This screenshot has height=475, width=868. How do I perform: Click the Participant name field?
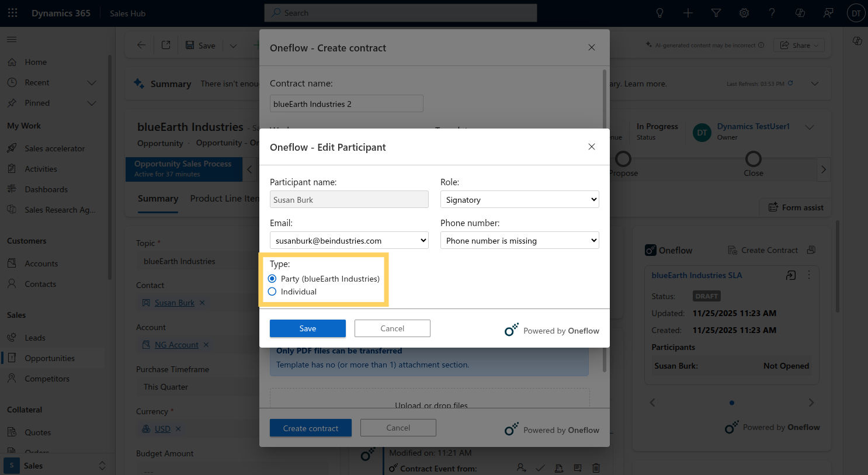[349, 199]
